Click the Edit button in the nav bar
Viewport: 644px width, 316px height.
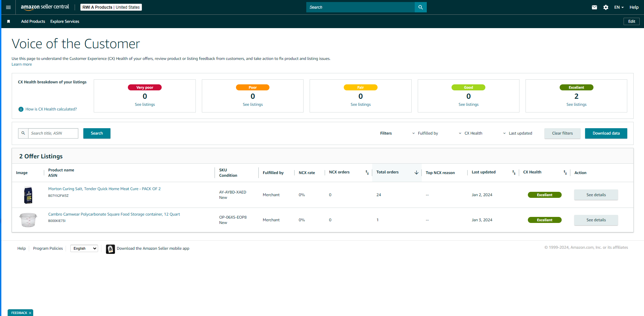click(632, 21)
